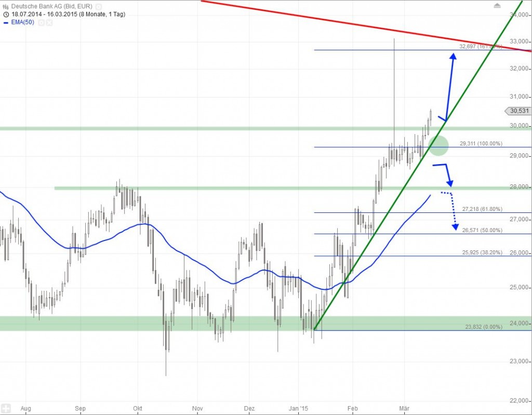The width and height of the screenshot is (532, 415).
Task: Click the candlestick chart-type icon beside Deutsche Bank
Action: coord(6,7)
